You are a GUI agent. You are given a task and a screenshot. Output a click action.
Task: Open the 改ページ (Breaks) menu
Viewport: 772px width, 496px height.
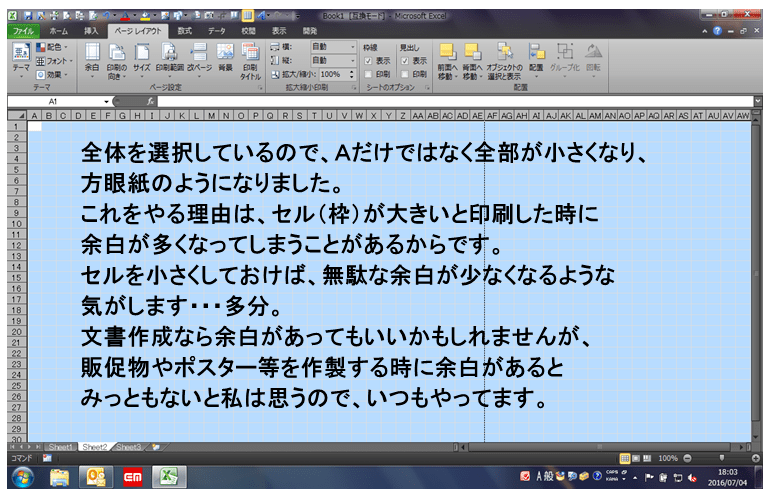(x=199, y=59)
